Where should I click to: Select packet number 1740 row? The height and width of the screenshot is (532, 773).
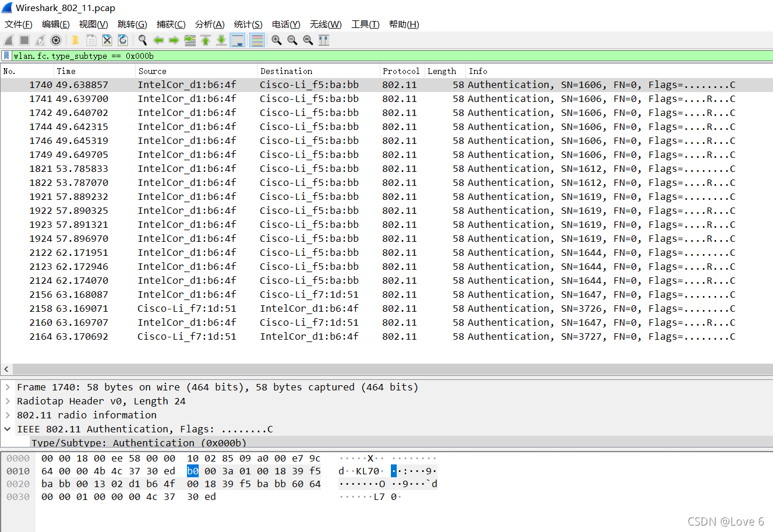pos(387,84)
